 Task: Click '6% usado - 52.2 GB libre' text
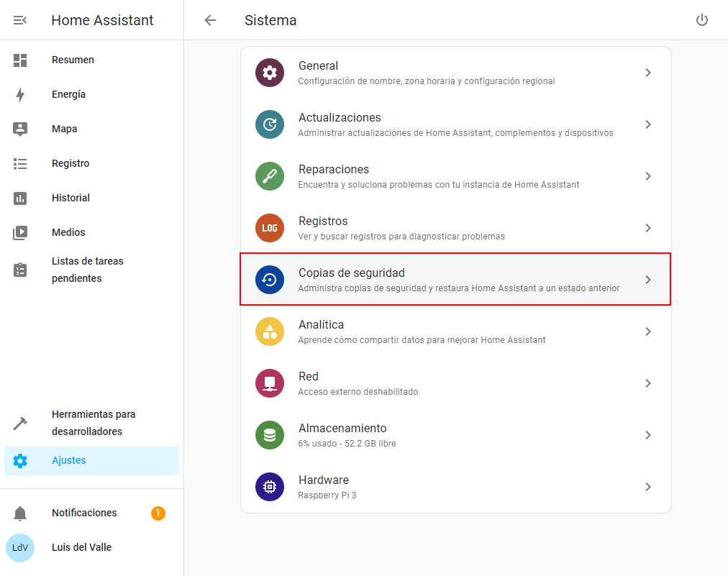(x=347, y=444)
